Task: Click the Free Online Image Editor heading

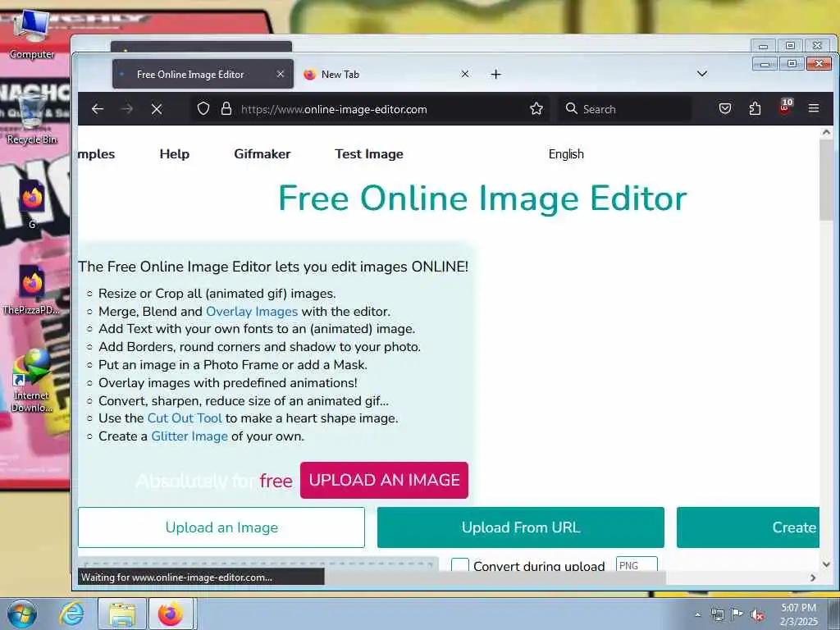Action: (482, 199)
